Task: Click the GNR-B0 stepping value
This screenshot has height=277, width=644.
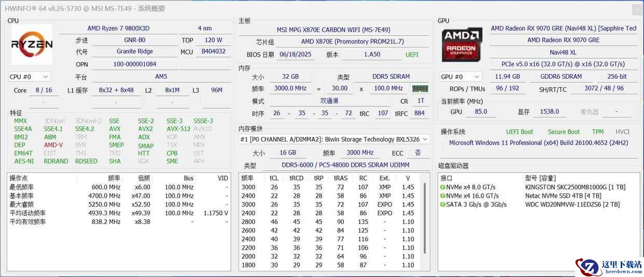Action: pyautogui.click(x=135, y=40)
